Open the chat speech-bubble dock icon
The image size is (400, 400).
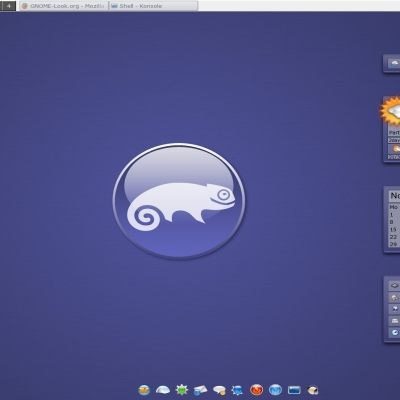point(219,390)
